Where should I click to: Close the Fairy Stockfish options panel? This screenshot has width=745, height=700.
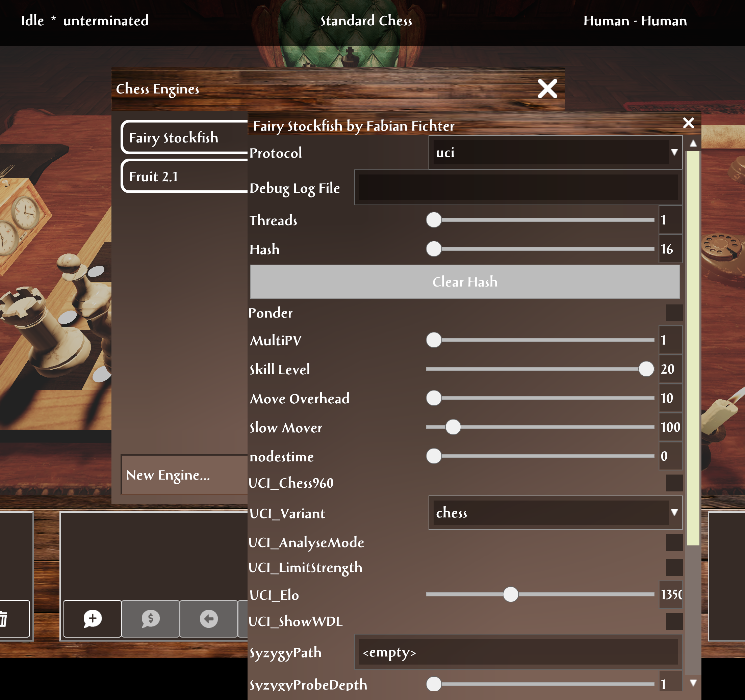tap(688, 123)
